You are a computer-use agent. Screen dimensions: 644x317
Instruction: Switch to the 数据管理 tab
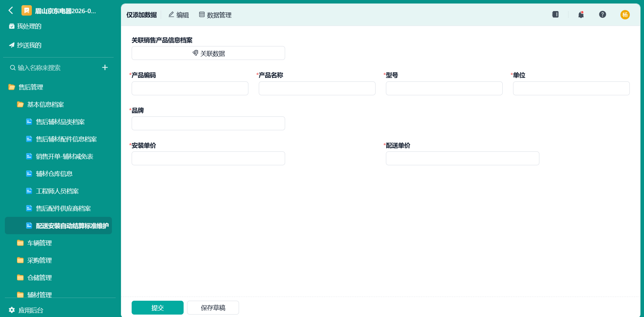(215, 15)
